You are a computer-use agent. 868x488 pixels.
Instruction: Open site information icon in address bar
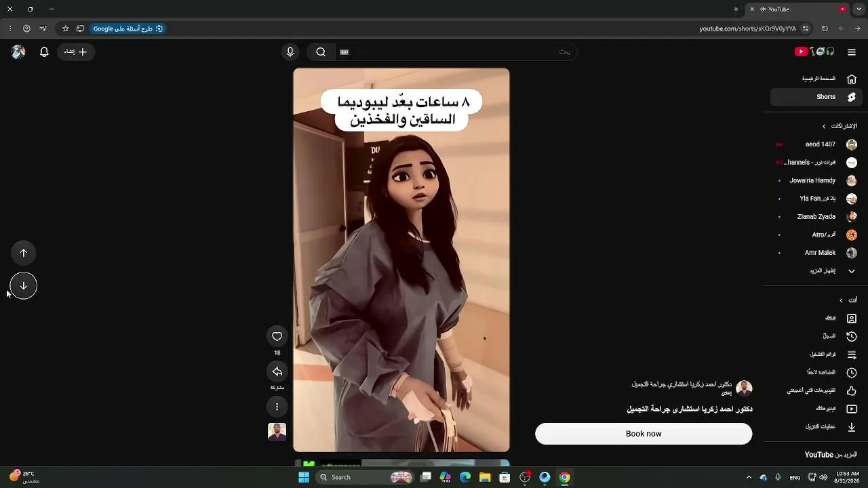(x=806, y=28)
